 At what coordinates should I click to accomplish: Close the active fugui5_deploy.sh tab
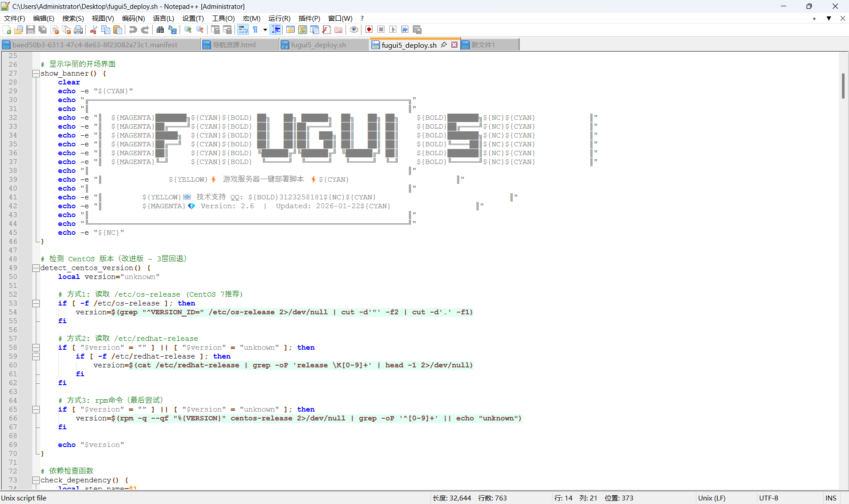click(x=454, y=44)
